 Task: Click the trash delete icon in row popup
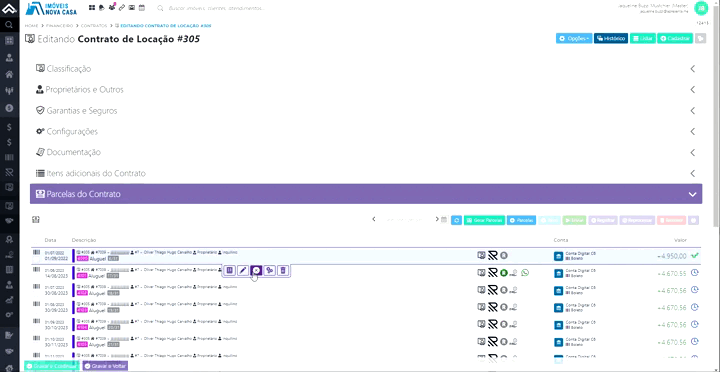(283, 271)
